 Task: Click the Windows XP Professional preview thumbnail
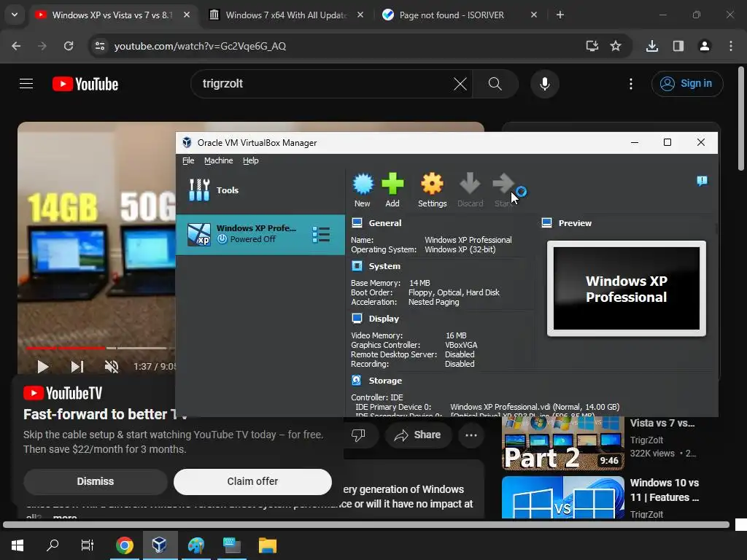[627, 289]
